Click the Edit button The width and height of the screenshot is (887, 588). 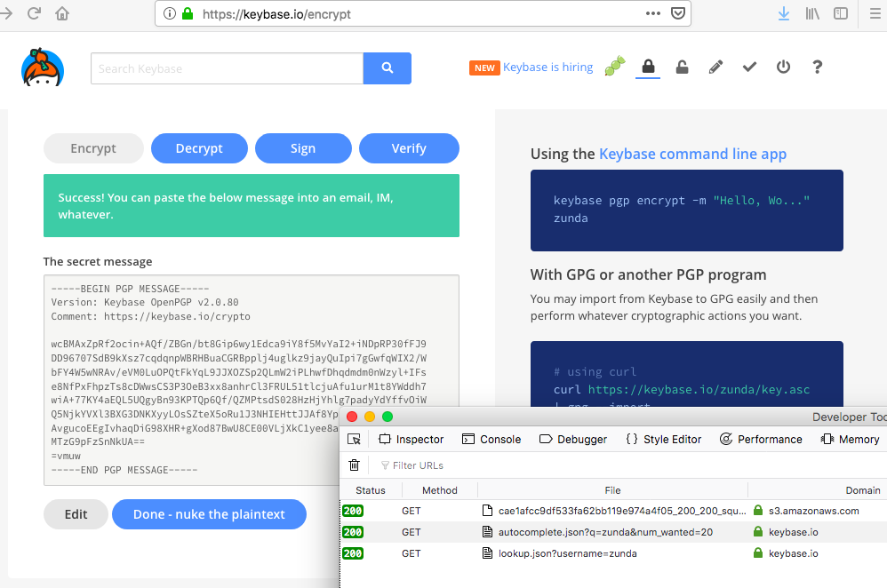tap(76, 514)
